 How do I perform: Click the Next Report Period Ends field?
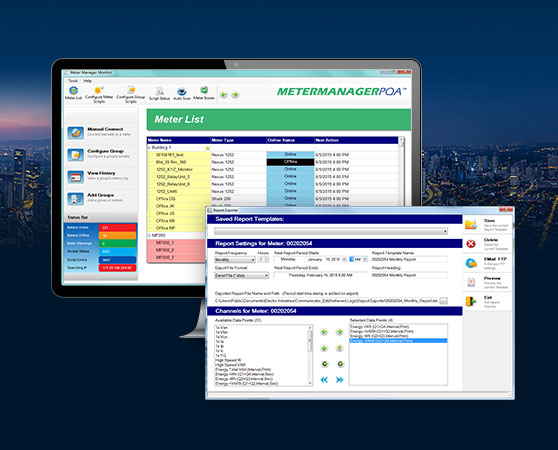click(320, 275)
